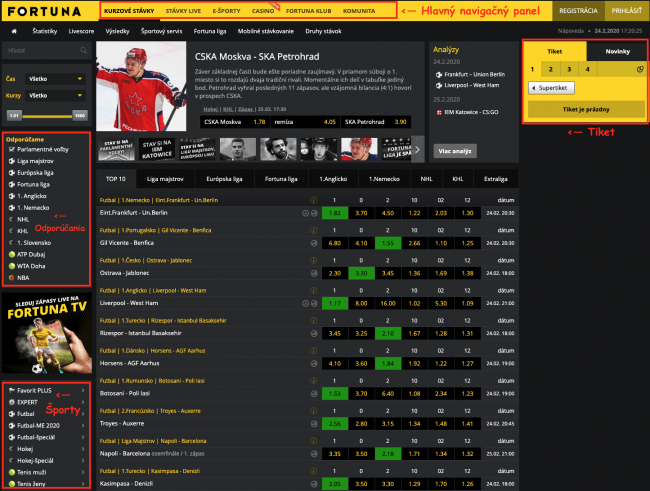This screenshot has width=650, height=491.
Task: Toggle the Parlamentné voľby checkbox
Action: (x=10, y=148)
